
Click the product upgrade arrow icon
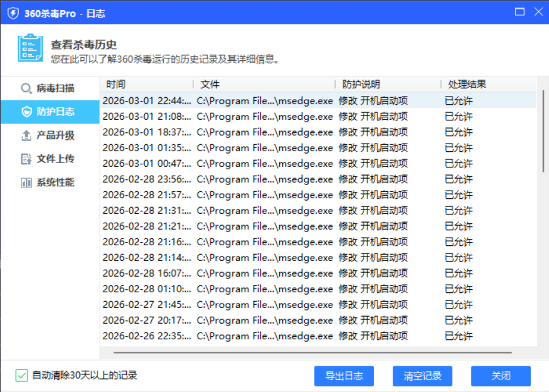click(26, 135)
